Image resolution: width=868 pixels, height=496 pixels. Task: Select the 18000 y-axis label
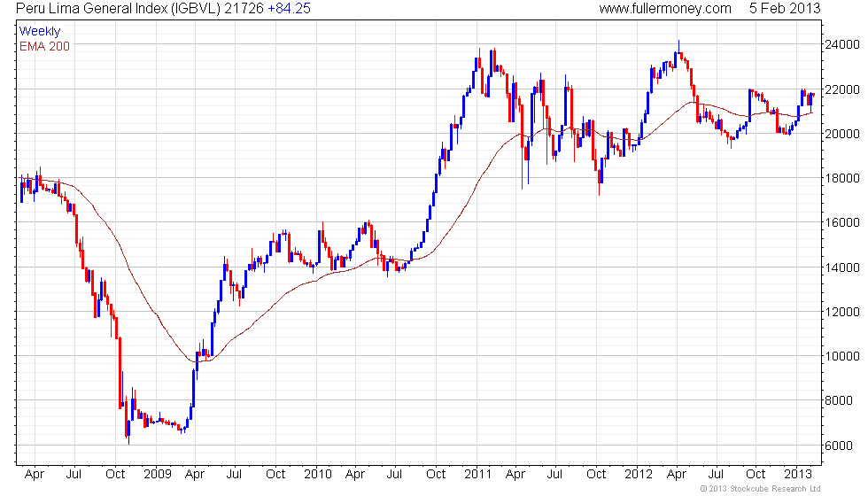[x=842, y=178]
